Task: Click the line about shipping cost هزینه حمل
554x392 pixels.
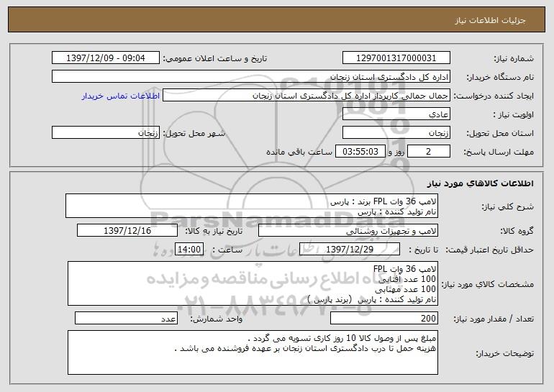Action: [306, 349]
